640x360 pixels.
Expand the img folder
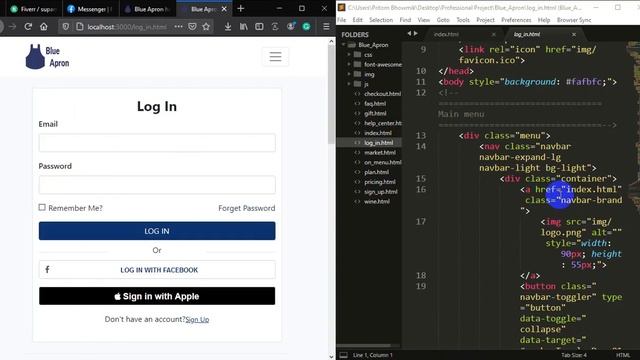pos(349,74)
